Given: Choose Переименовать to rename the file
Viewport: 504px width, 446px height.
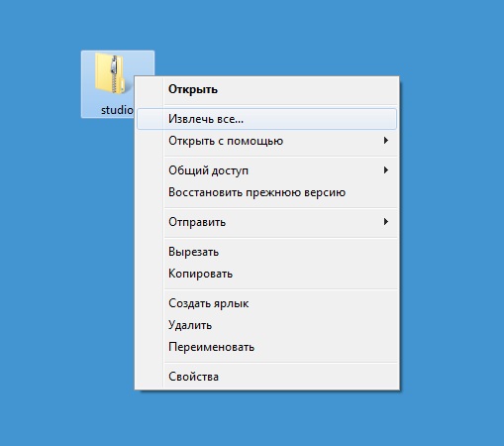Looking at the screenshot, I should (x=266, y=347).
